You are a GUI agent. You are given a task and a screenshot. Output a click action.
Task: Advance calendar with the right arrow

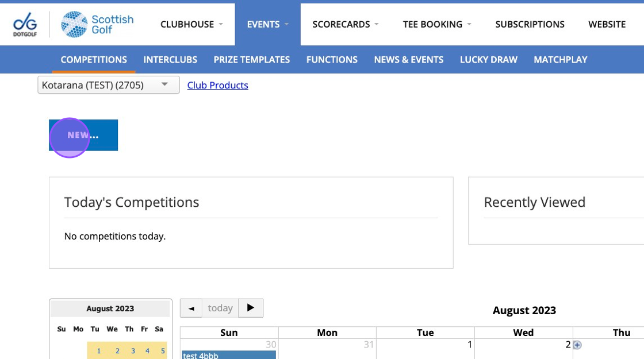tap(251, 308)
